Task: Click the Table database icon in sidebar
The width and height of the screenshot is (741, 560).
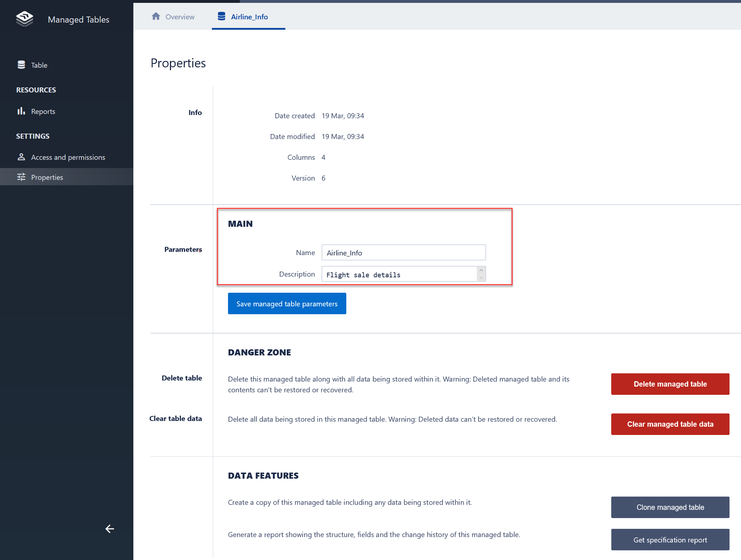Action: [21, 65]
